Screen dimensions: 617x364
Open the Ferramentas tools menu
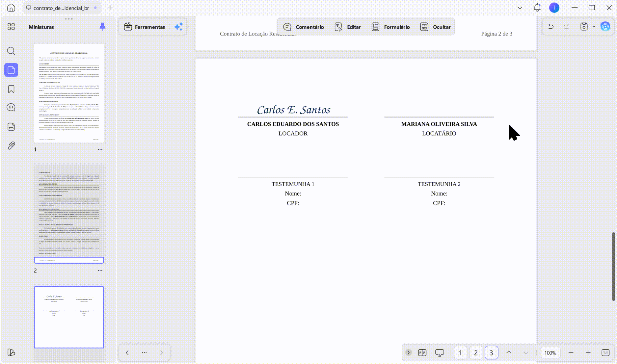click(x=145, y=27)
